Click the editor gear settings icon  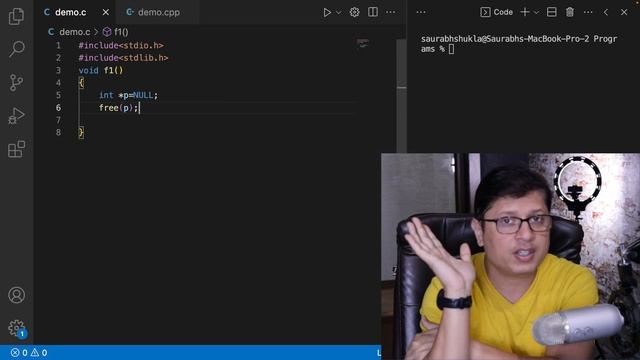coord(354,12)
